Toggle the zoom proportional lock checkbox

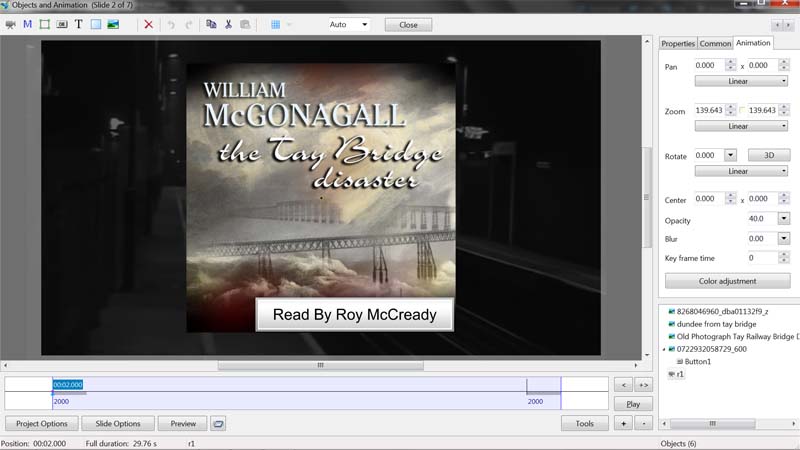click(x=742, y=110)
